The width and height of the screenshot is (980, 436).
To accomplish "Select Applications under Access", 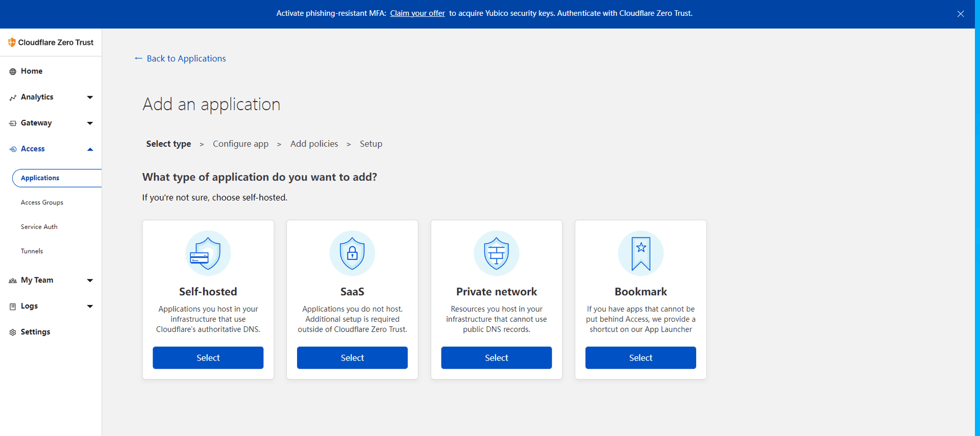I will pyautogui.click(x=57, y=178).
